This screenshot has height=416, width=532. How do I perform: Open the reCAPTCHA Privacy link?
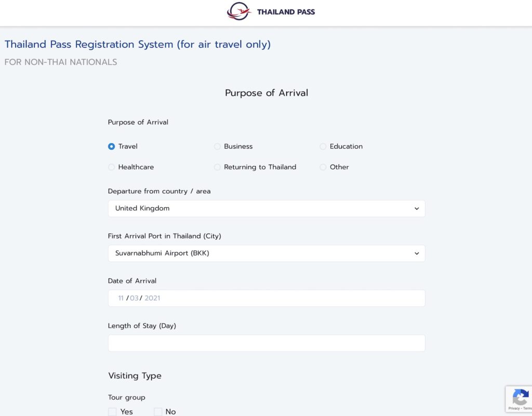point(513,409)
